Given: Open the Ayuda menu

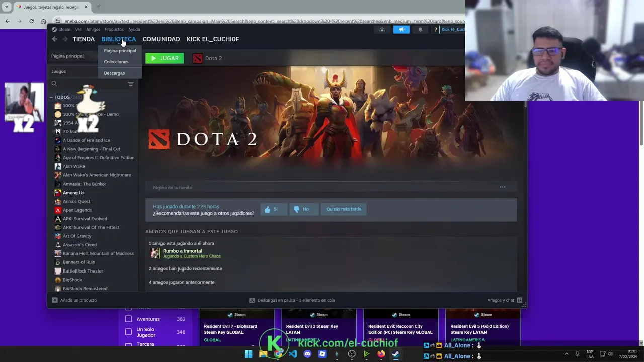Looking at the screenshot, I should [134, 29].
